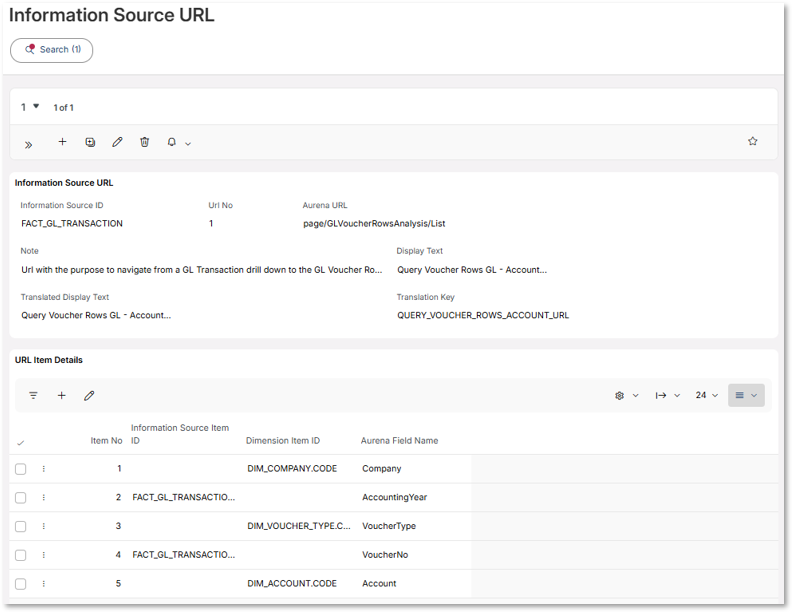Image resolution: width=793 pixels, height=613 pixels.
Task: Expand the navigator double-chevron icon
Action: click(29, 145)
